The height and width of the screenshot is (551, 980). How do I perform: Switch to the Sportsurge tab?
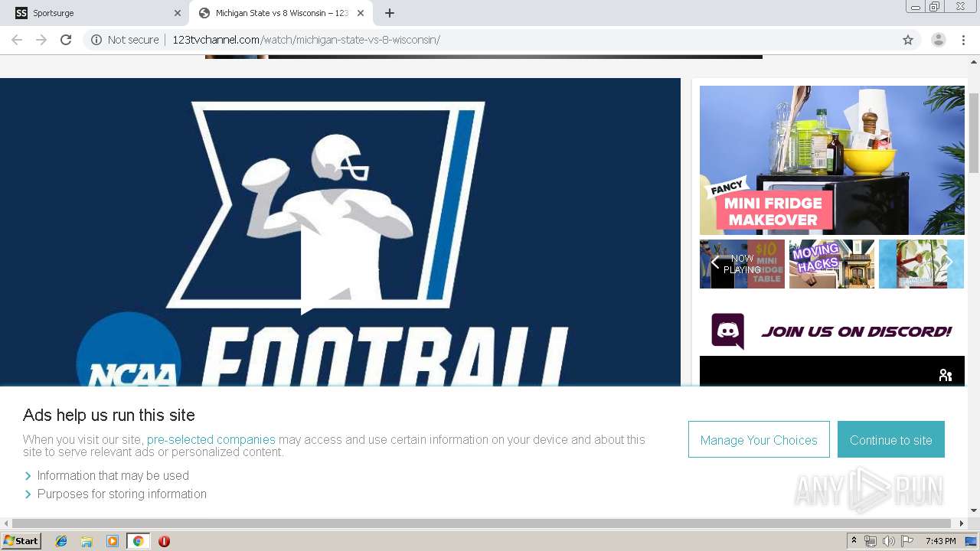click(94, 13)
